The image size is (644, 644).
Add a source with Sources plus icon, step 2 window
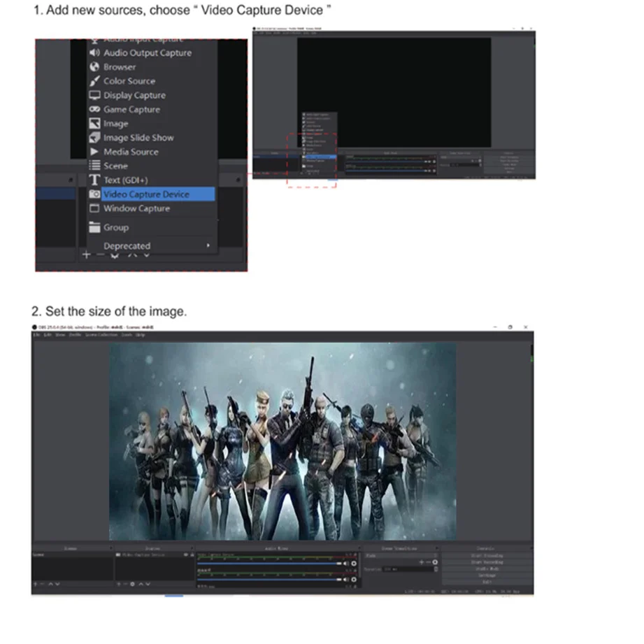pyautogui.click(x=119, y=584)
